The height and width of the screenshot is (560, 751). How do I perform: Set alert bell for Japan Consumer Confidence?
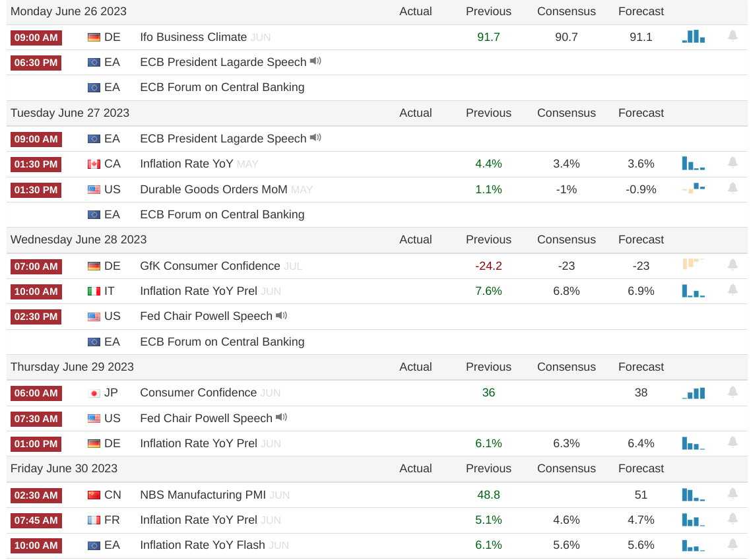point(733,392)
